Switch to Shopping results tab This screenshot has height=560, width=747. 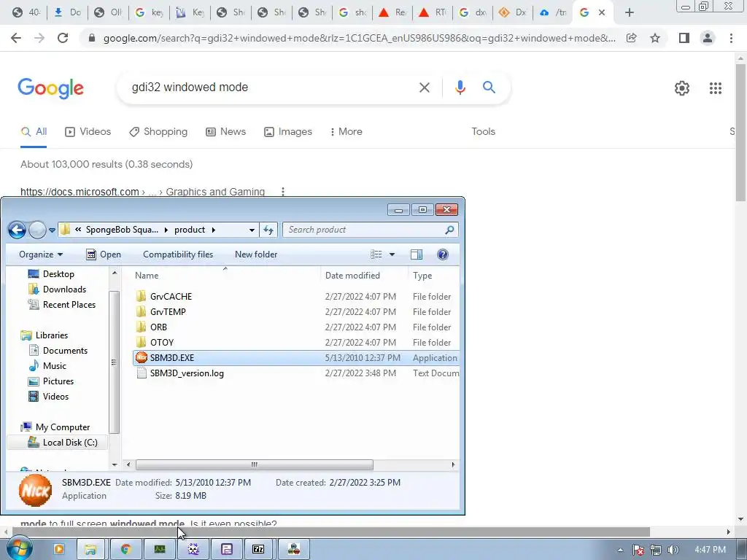(x=158, y=131)
